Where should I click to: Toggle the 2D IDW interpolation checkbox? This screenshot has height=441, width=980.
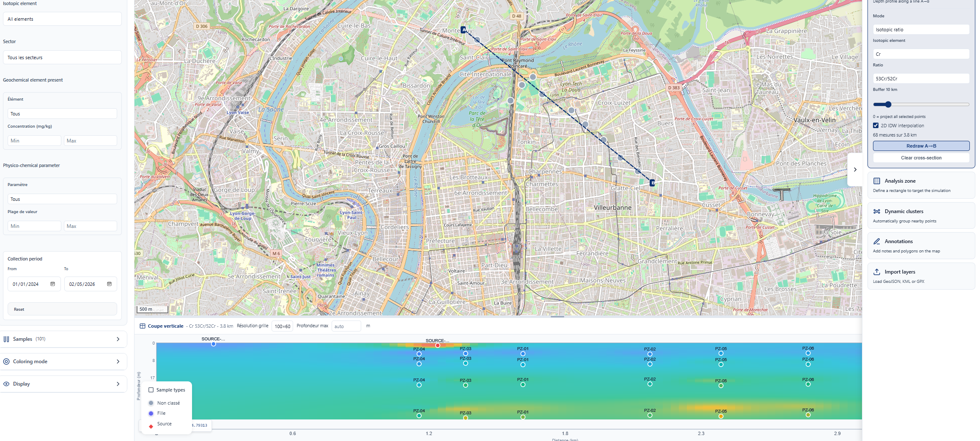click(x=876, y=126)
